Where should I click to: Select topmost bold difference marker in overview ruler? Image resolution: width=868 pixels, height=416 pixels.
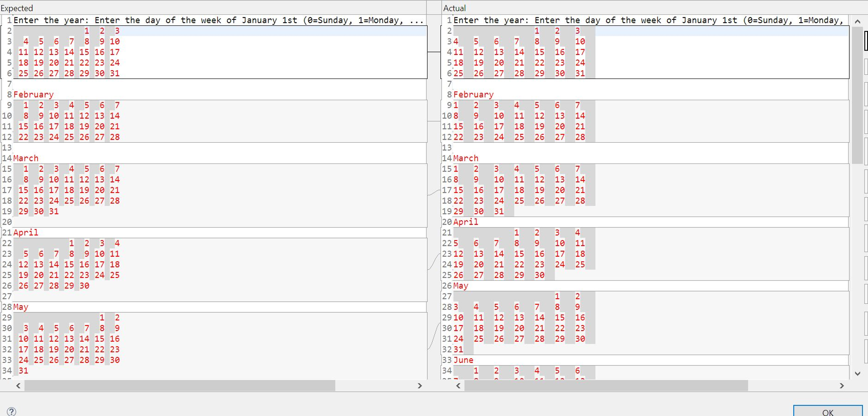click(866, 41)
